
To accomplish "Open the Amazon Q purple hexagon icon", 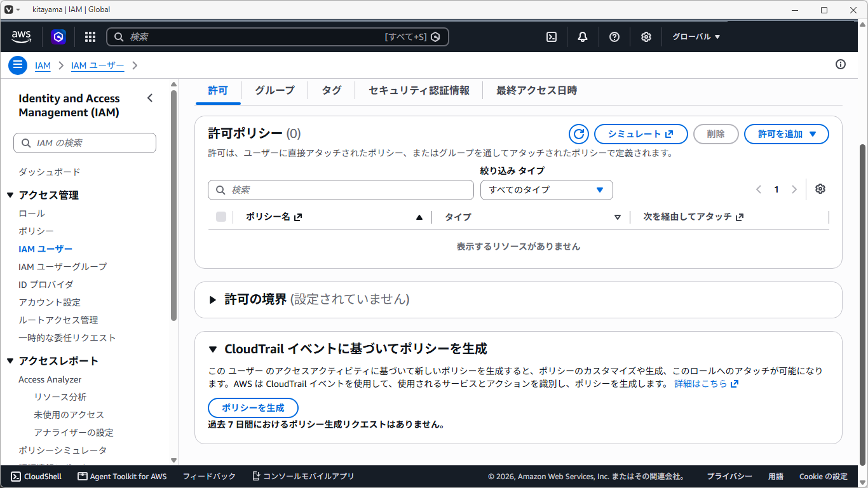I will [x=58, y=37].
